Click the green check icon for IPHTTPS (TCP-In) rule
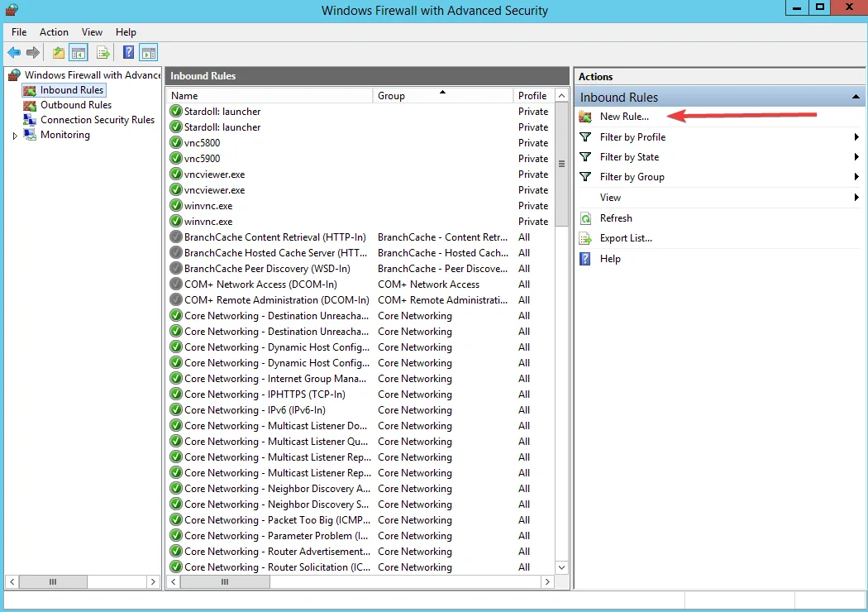This screenshot has height=612, width=868. tap(176, 394)
